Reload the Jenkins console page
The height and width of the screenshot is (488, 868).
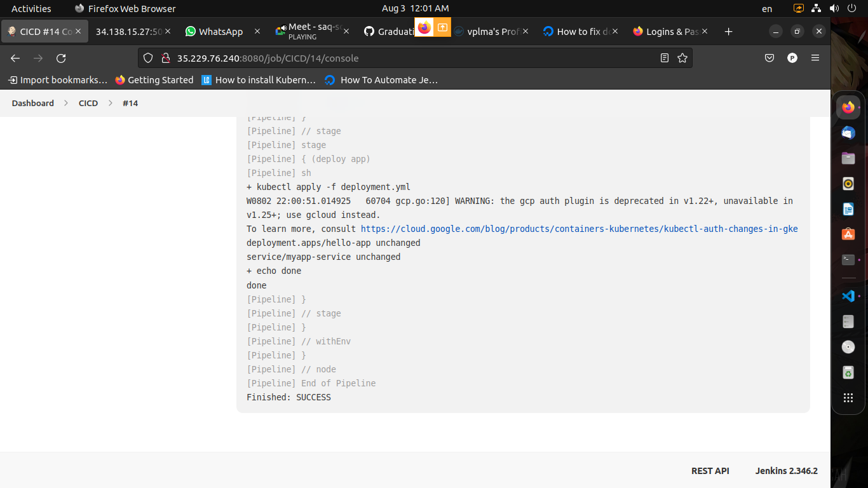point(61,58)
